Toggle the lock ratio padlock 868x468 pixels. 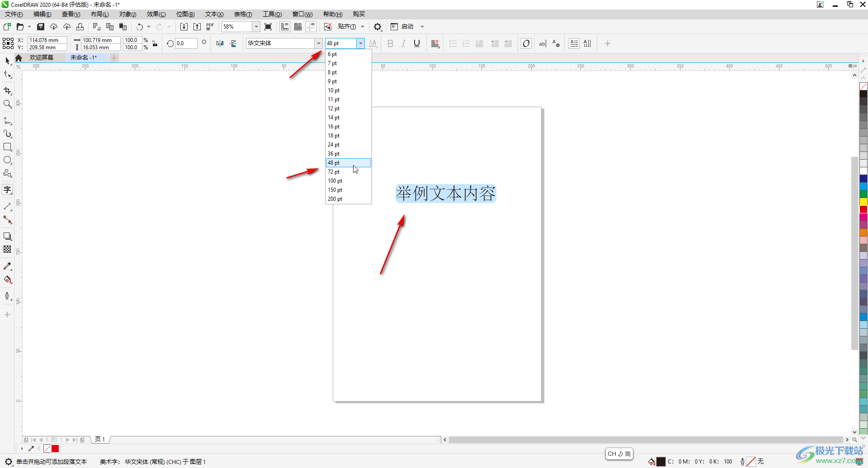[155, 43]
